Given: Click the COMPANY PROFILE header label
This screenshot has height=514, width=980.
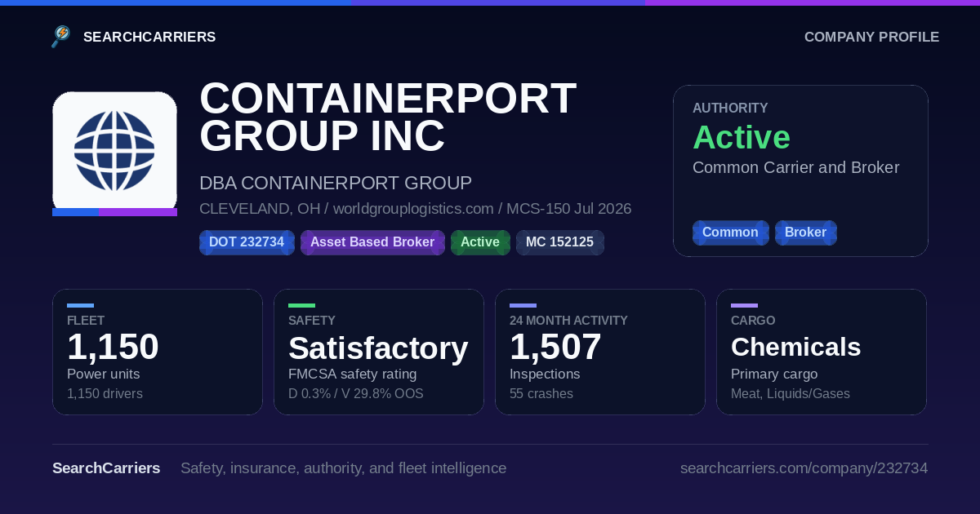Looking at the screenshot, I should point(871,37).
